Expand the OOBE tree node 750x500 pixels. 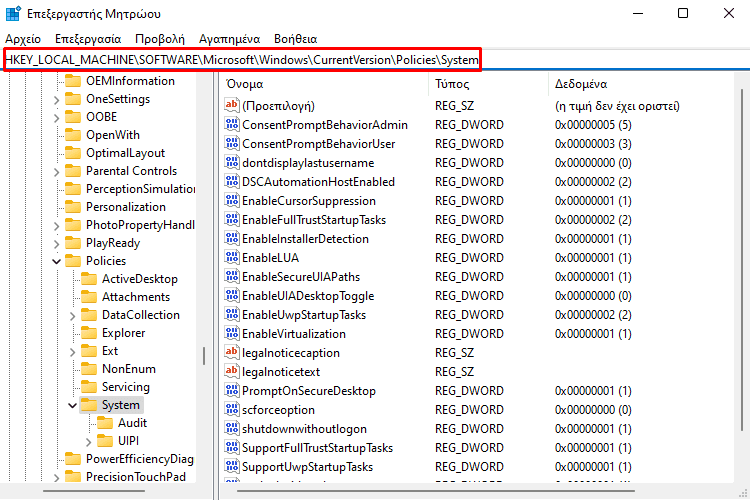[56, 118]
